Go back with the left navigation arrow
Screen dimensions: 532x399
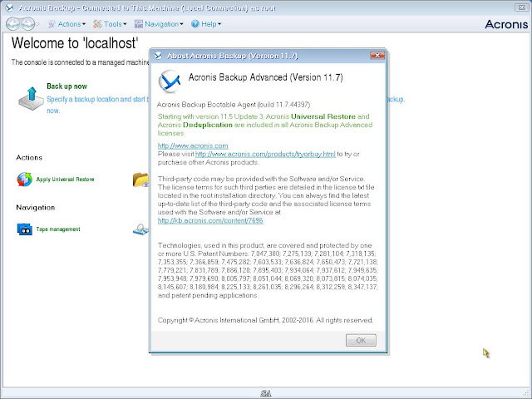13,24
